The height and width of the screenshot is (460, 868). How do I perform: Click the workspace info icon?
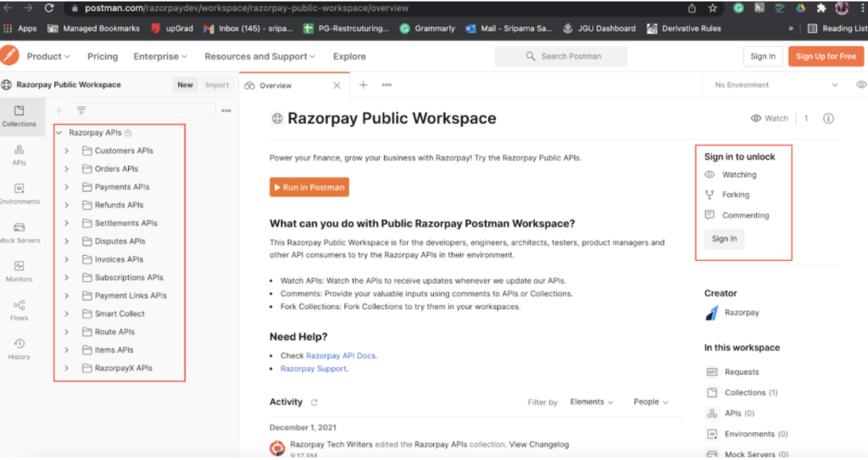pos(828,119)
